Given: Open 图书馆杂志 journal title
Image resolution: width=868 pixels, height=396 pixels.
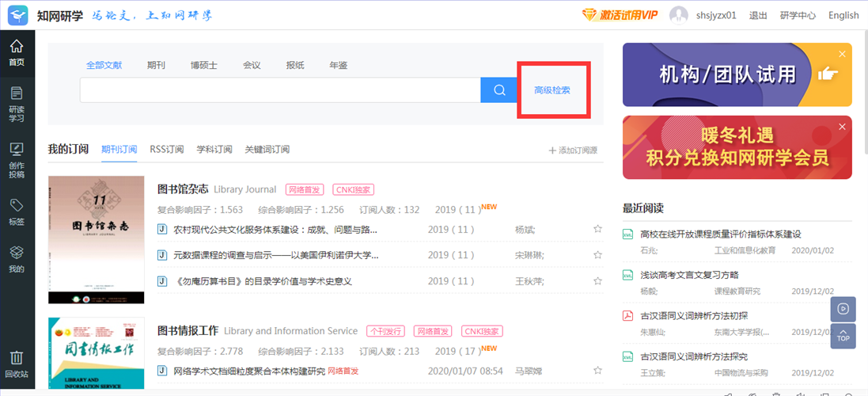Looking at the screenshot, I should pyautogui.click(x=184, y=189).
